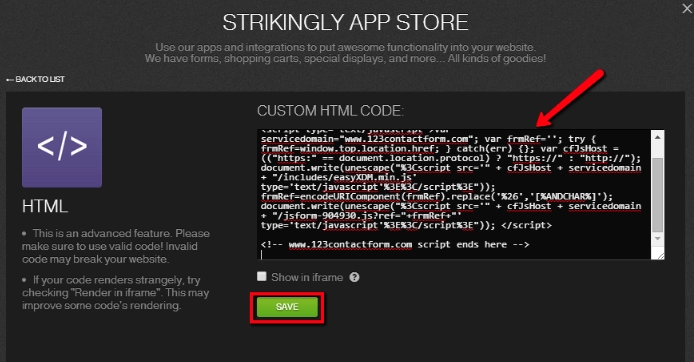The width and height of the screenshot is (694, 362).
Task: Click the purple HTML code app icon
Action: click(x=62, y=147)
